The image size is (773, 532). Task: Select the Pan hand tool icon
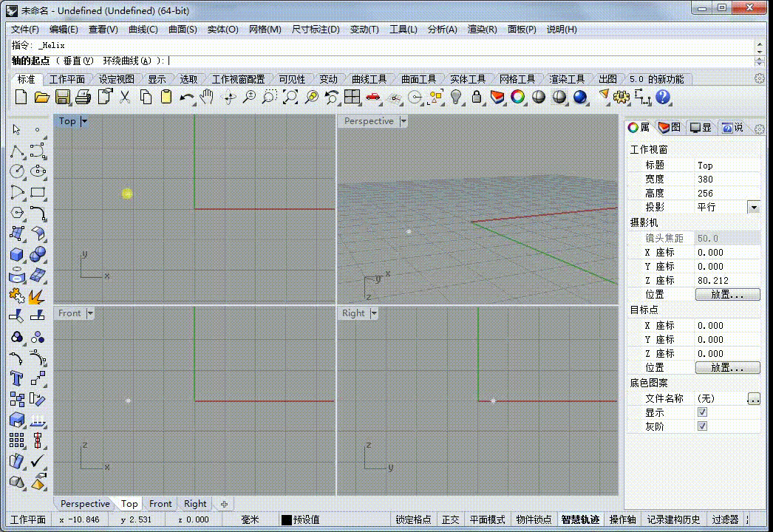pos(207,97)
